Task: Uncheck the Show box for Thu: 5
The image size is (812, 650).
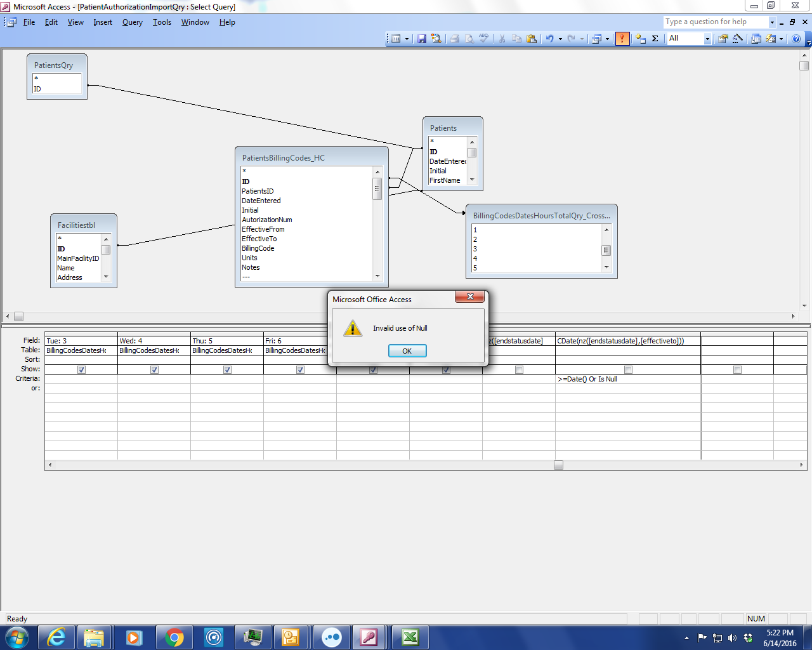Action: [227, 369]
